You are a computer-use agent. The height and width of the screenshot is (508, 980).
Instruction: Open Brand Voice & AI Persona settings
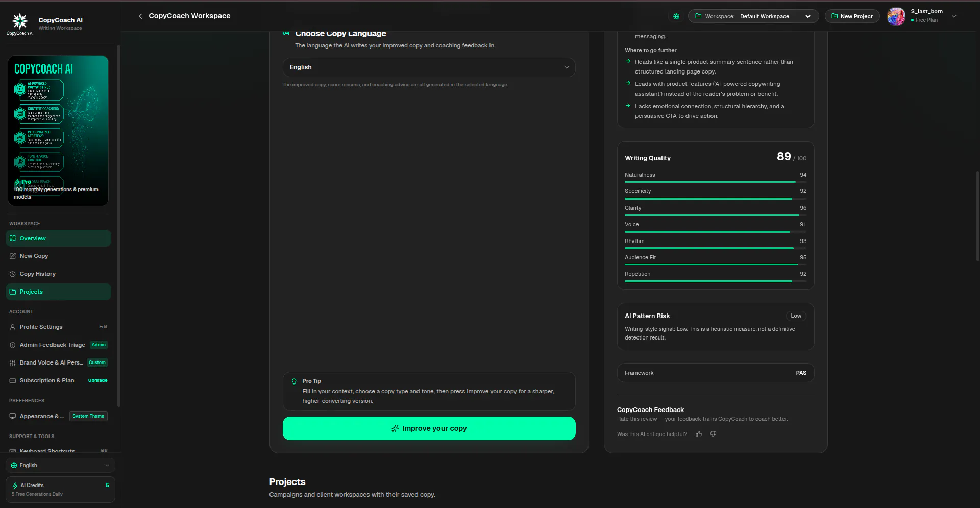pyautogui.click(x=58, y=363)
